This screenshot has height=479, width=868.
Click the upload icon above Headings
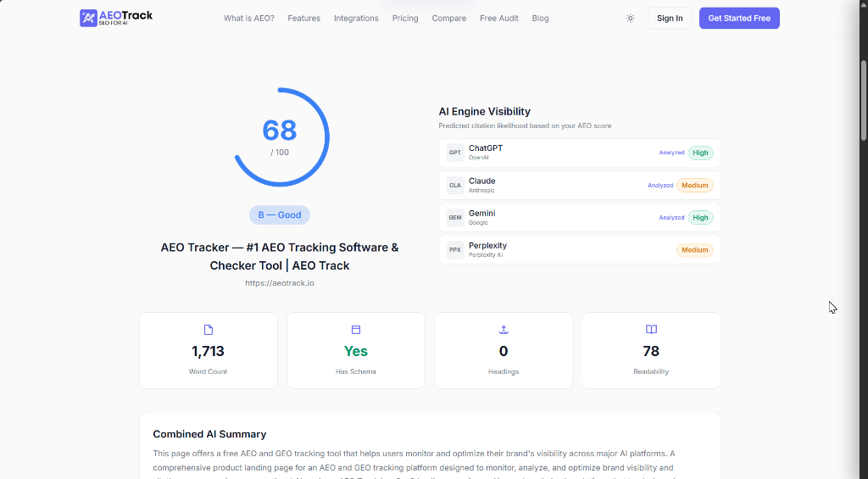(504, 330)
